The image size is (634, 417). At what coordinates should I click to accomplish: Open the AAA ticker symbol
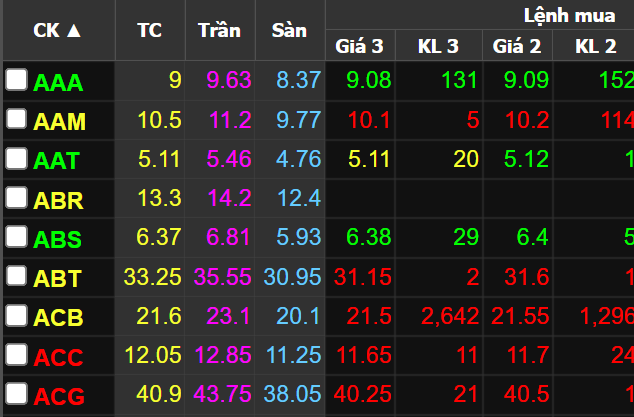(x=59, y=83)
